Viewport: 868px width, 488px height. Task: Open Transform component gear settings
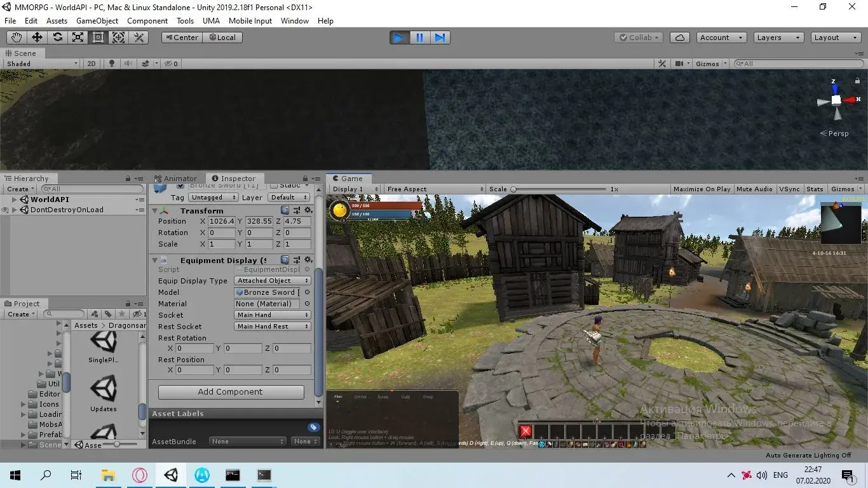[308, 210]
